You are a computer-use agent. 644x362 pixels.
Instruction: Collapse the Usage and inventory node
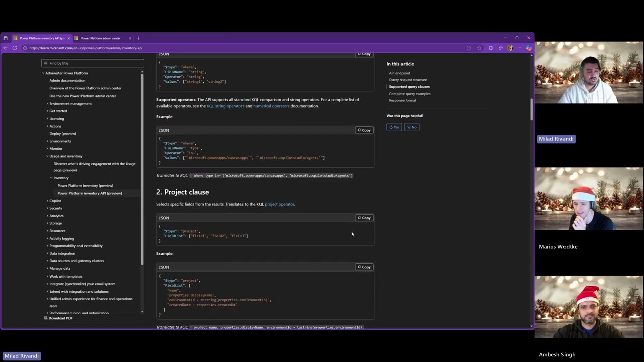(47, 156)
